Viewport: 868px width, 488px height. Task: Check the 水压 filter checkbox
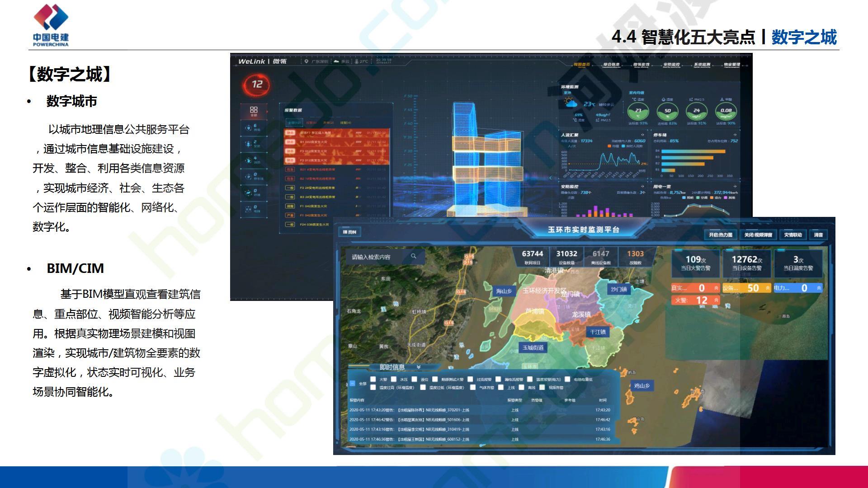pos(394,379)
